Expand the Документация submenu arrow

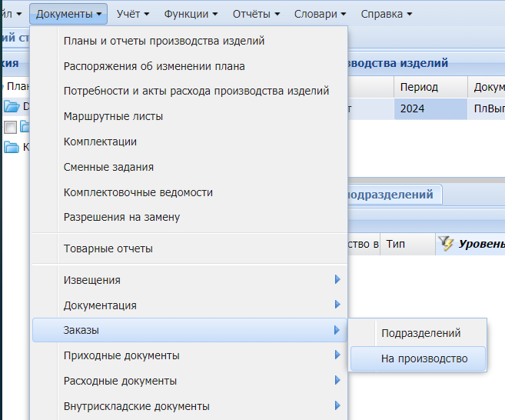click(x=337, y=305)
